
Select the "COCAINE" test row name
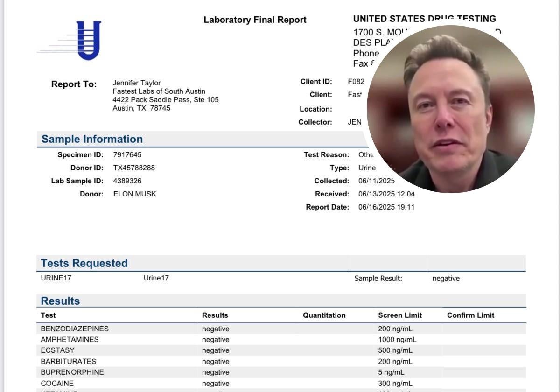[57, 384]
